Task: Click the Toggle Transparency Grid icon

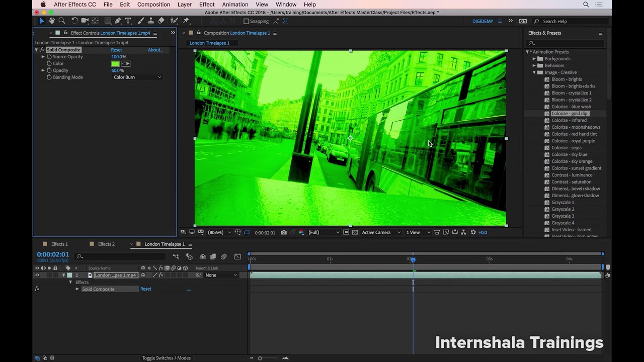Action: click(355, 232)
